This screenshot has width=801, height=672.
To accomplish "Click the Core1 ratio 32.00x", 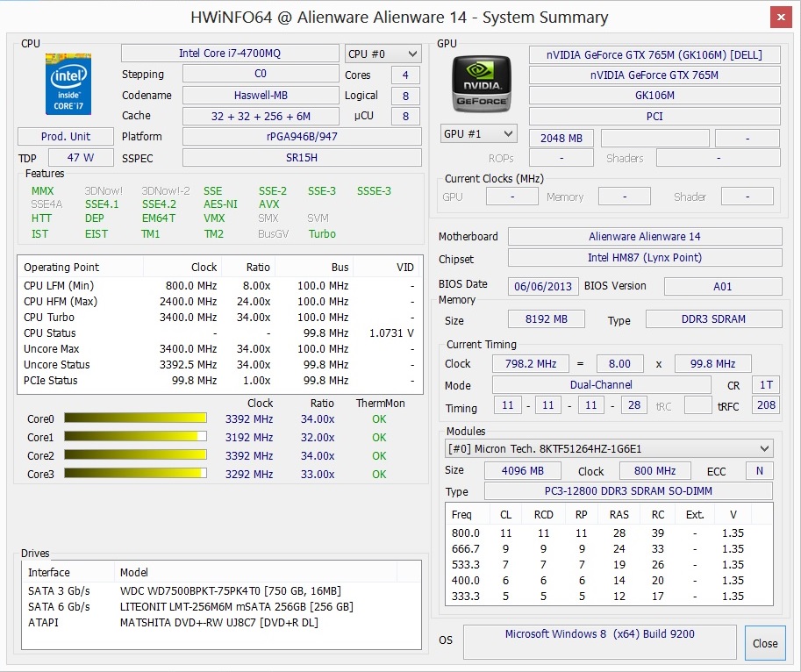I will pyautogui.click(x=318, y=438).
